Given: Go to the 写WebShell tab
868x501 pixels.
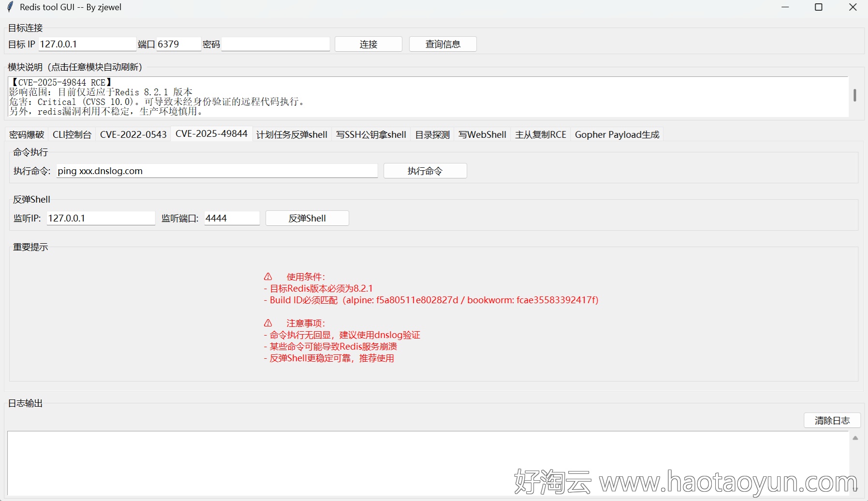Looking at the screenshot, I should point(482,134).
